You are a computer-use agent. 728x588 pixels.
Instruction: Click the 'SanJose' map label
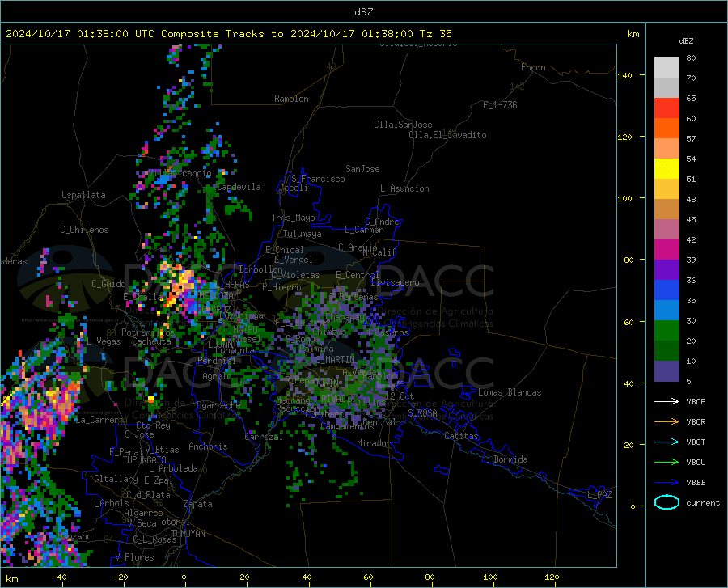(362, 169)
